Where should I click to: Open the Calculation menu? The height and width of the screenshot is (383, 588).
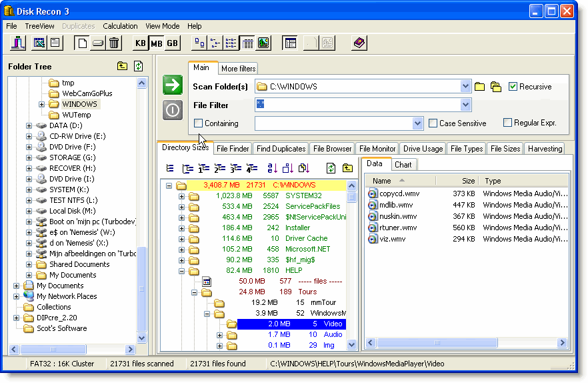coord(120,26)
